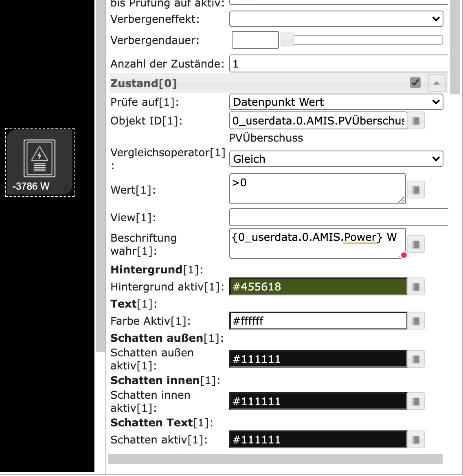463x476 pixels.
Task: Click the Anzahl der Zustände input field
Action: [x=339, y=64]
